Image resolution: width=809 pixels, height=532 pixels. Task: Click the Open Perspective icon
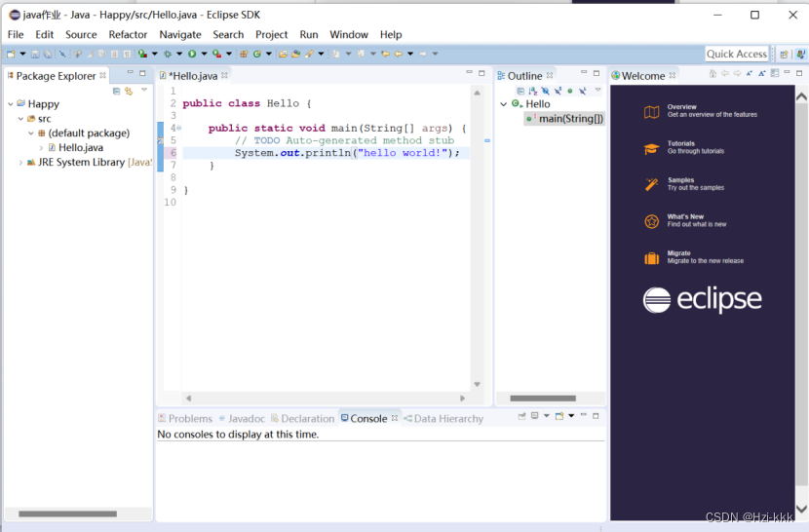pos(784,54)
